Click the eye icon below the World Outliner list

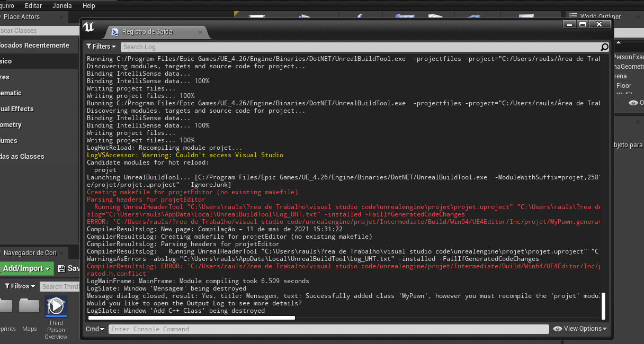tap(633, 103)
